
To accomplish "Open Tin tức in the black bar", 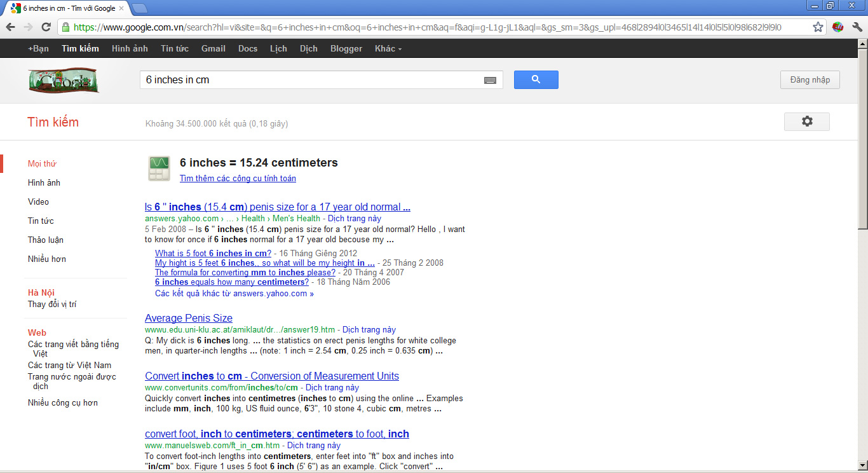I will [x=175, y=48].
